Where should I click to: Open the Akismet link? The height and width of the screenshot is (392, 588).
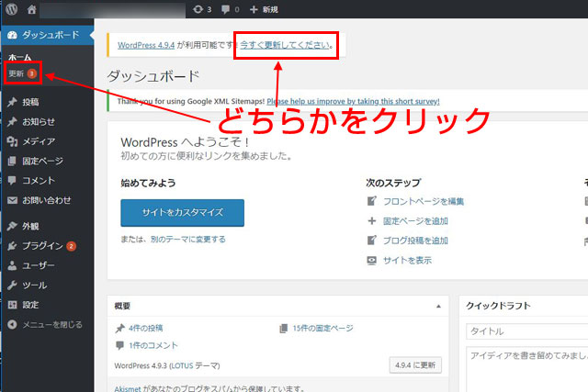click(128, 388)
